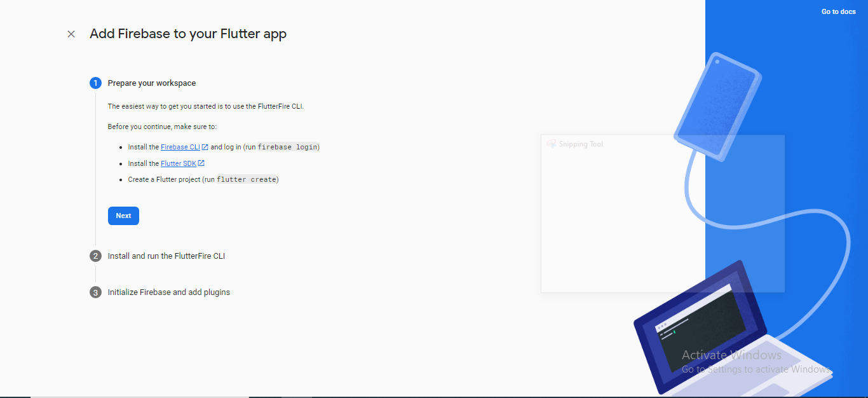The width and height of the screenshot is (868, 398).
Task: Select step 2 number circle
Action: coord(95,256)
